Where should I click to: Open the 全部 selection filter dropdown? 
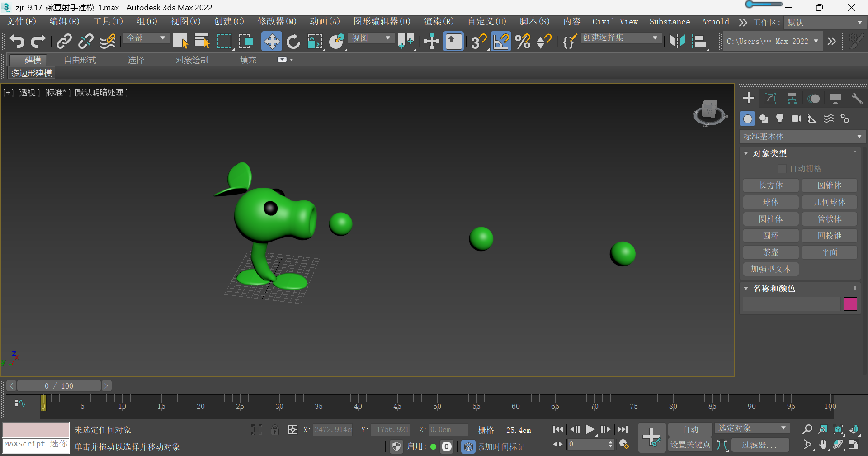coord(146,38)
